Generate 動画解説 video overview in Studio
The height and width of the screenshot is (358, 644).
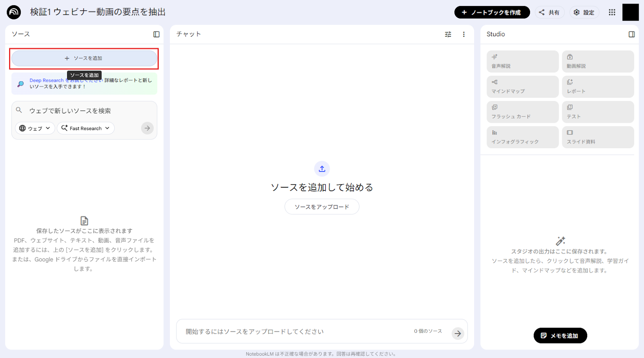(598, 61)
